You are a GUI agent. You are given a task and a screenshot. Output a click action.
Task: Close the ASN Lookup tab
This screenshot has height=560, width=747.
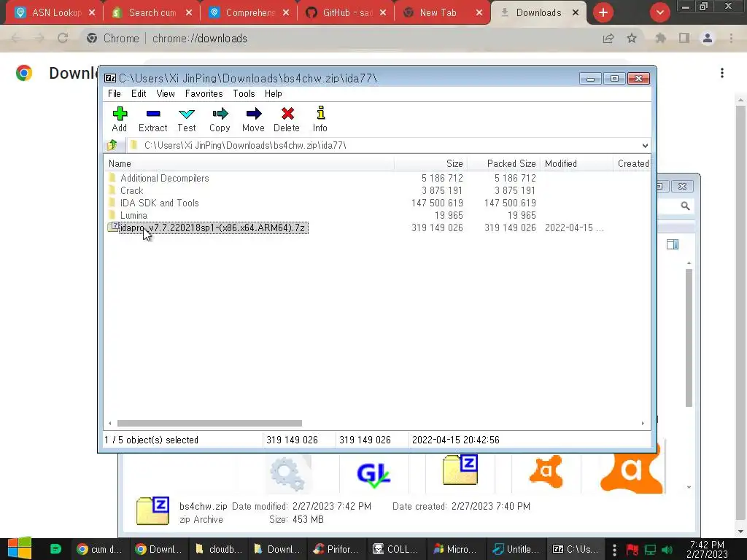(x=92, y=13)
